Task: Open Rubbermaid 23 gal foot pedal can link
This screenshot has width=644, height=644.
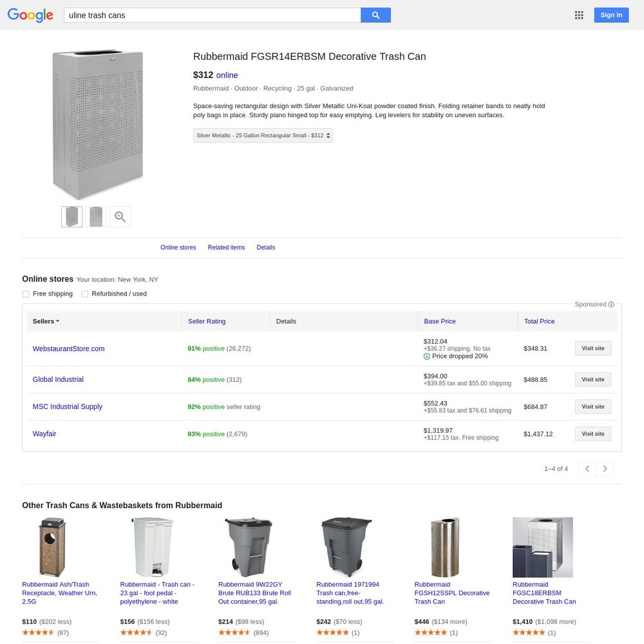Action: [x=157, y=593]
